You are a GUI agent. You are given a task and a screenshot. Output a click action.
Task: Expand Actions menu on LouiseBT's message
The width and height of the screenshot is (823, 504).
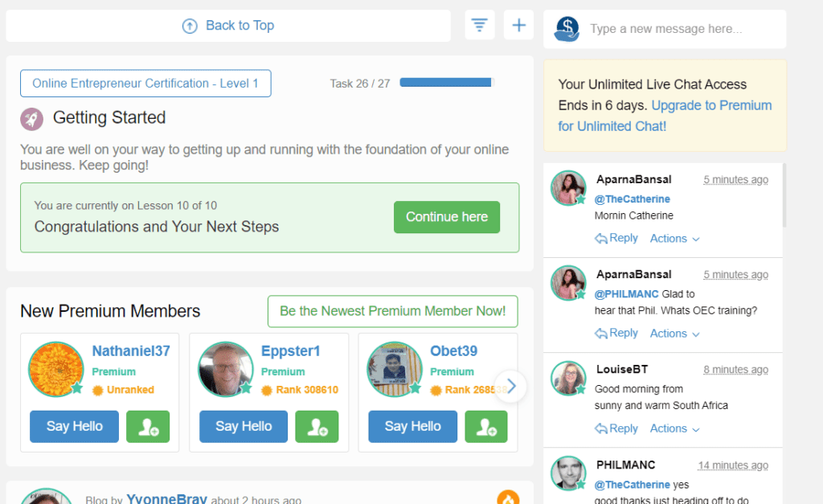point(674,428)
